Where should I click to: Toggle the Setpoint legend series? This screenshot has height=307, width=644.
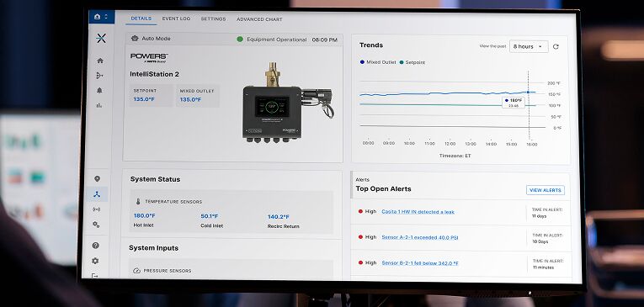coord(412,62)
